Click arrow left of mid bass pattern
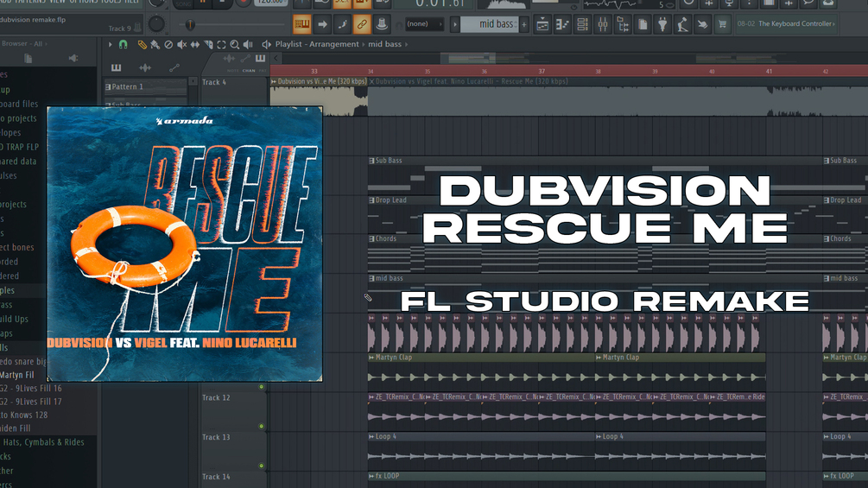Viewport: 868px width, 488px height. 455,24
